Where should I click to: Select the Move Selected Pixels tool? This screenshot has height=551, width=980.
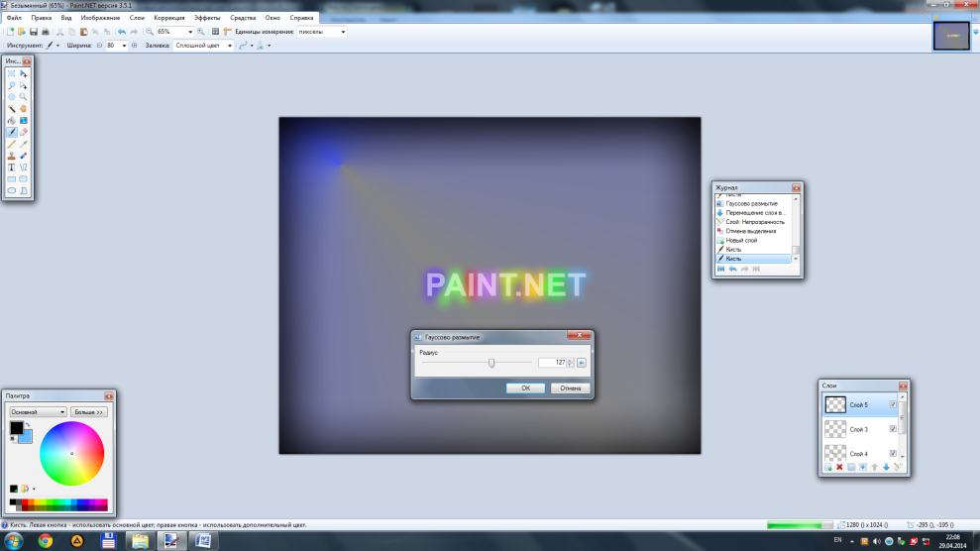tap(23, 73)
